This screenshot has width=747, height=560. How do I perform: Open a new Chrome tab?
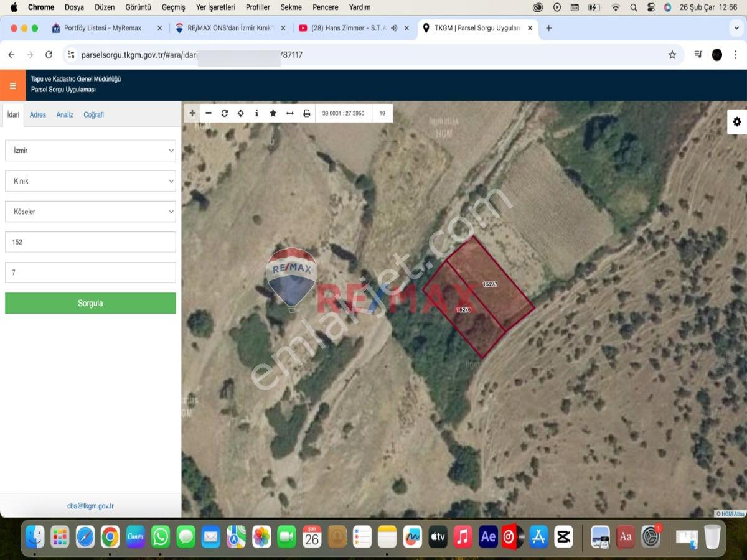click(x=548, y=28)
